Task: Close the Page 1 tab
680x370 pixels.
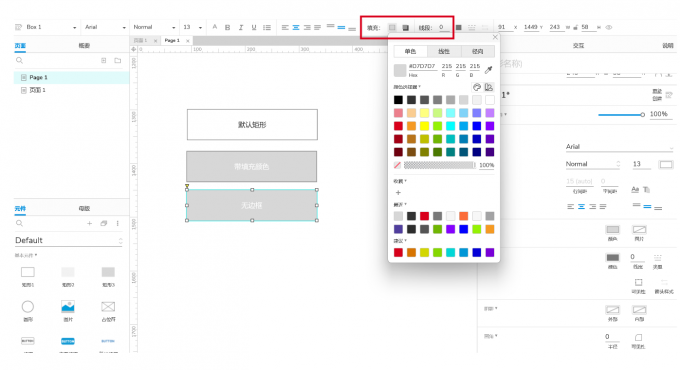Action: point(188,41)
